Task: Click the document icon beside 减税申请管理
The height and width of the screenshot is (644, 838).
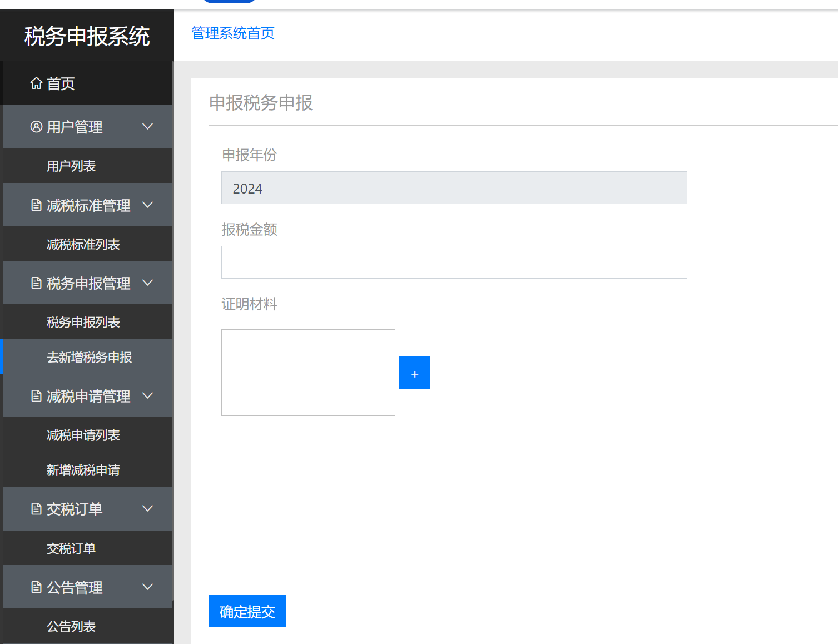Action: [36, 396]
